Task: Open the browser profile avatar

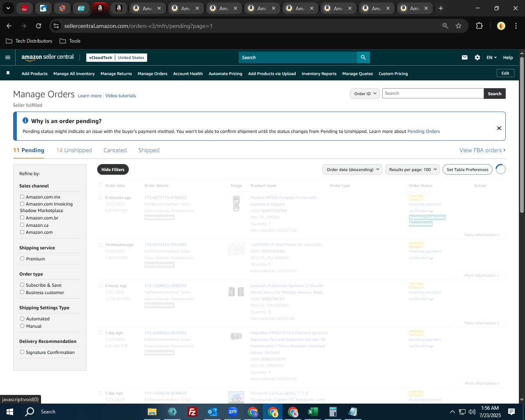Action: (501, 26)
